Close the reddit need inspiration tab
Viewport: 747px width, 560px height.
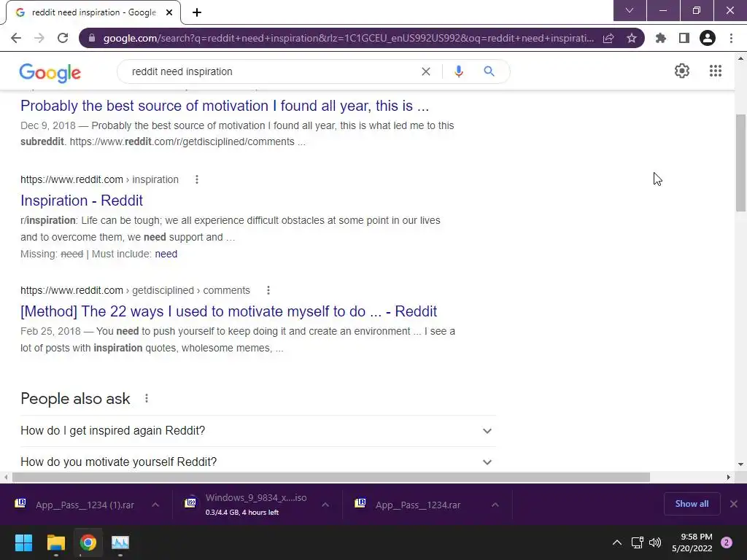click(169, 12)
